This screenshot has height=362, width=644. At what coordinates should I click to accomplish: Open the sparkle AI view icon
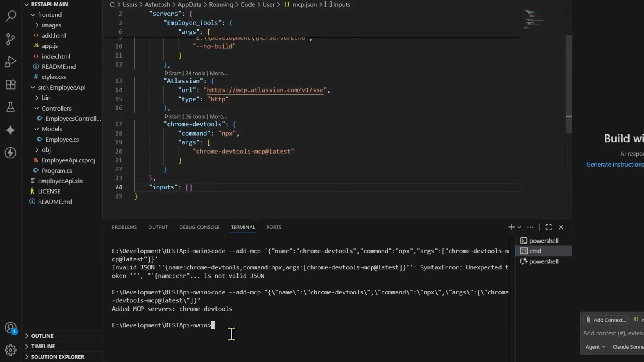click(x=10, y=130)
